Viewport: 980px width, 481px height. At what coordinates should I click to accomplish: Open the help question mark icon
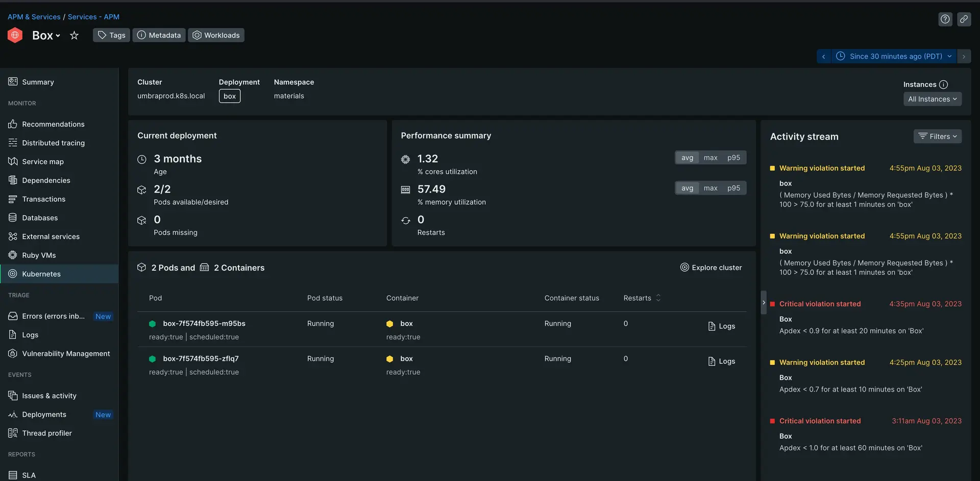[x=945, y=19]
